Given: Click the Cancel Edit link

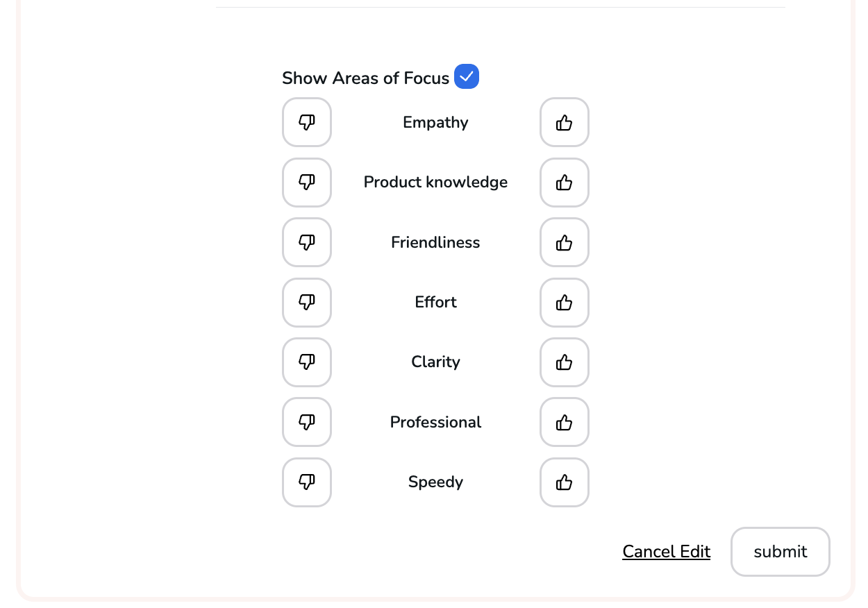Looking at the screenshot, I should coord(666,552).
